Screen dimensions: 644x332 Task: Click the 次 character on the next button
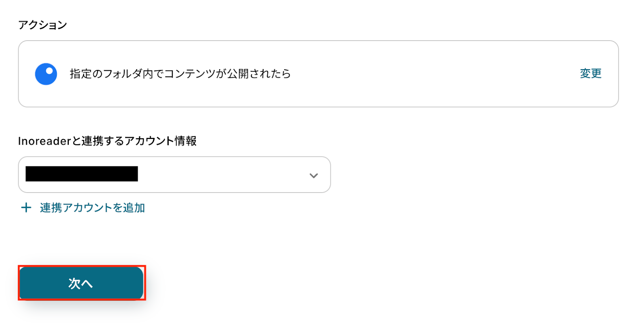(74, 283)
